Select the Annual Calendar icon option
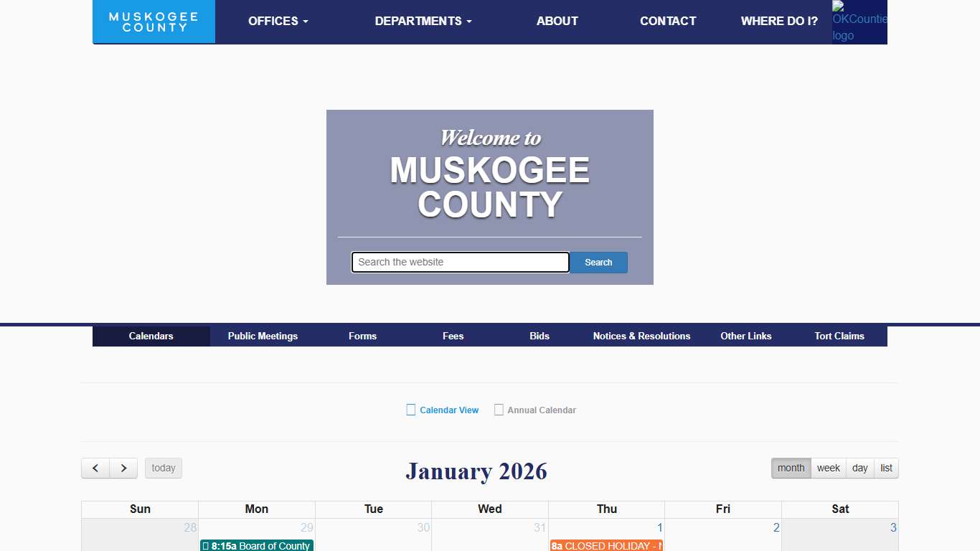This screenshot has height=551, width=980. (499, 410)
